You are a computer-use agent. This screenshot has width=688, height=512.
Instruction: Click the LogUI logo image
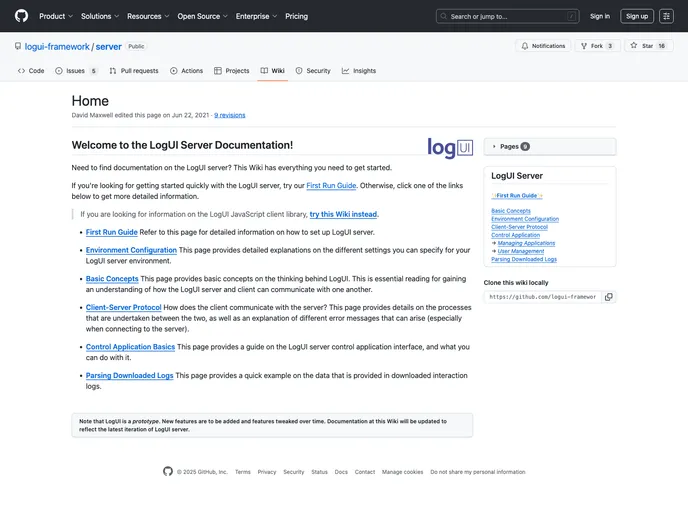(x=450, y=147)
